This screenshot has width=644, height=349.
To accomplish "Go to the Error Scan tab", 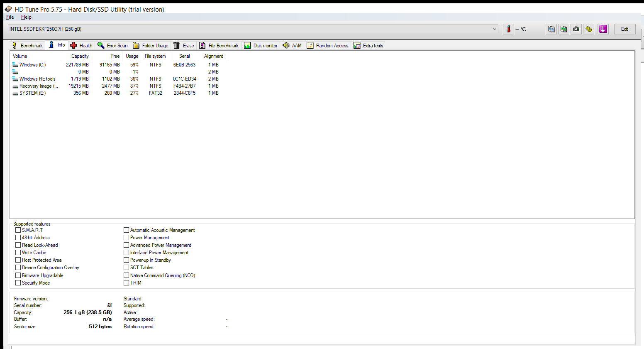I will tap(112, 46).
